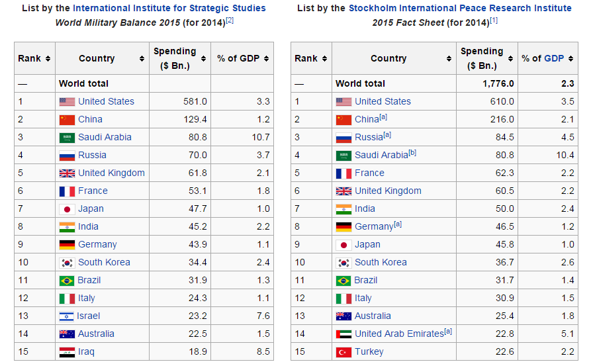The height and width of the screenshot is (364, 593).
Task: Open citation [2] after World Military Balance
Action: (230, 21)
